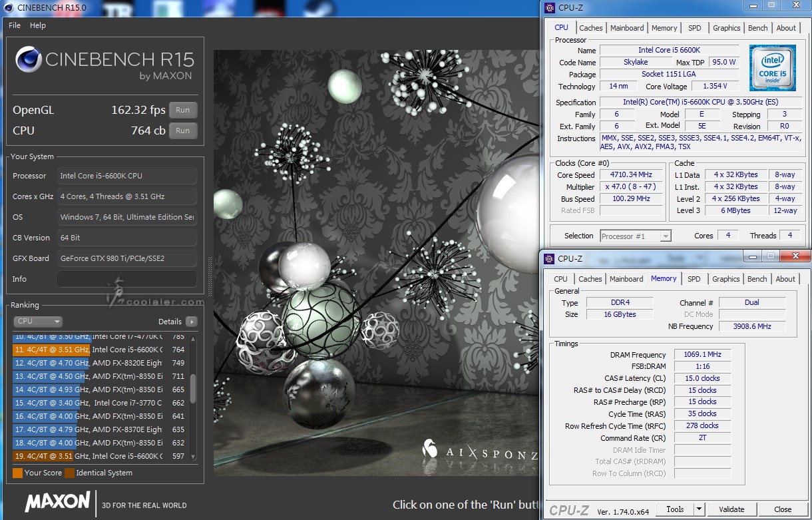Open Graphics tab in upper CPU-Z window
Image resolution: width=812 pixels, height=520 pixels.
pyautogui.click(x=726, y=28)
